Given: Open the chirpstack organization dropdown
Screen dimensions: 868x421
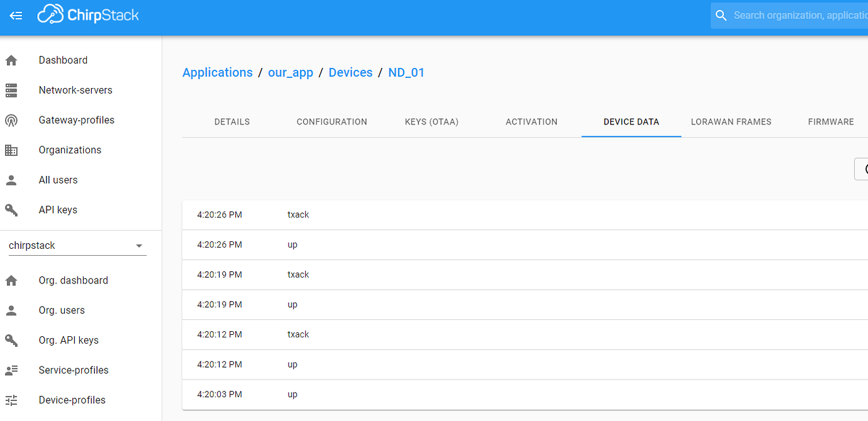Looking at the screenshot, I should click(77, 246).
